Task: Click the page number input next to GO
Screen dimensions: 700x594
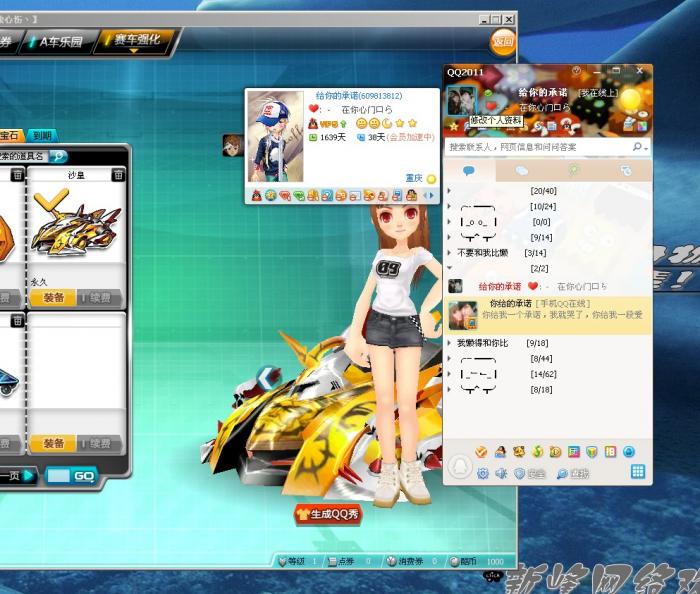Action: point(58,476)
